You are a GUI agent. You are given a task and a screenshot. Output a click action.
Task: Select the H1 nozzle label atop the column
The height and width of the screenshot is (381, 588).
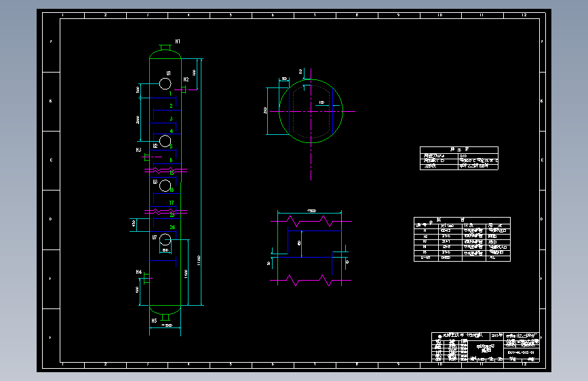[178, 41]
